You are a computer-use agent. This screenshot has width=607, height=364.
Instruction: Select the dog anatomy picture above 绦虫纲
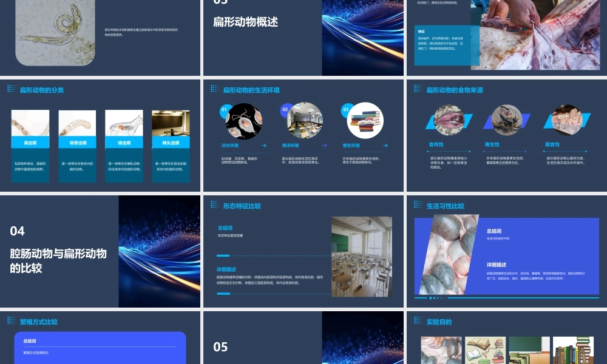point(124,123)
